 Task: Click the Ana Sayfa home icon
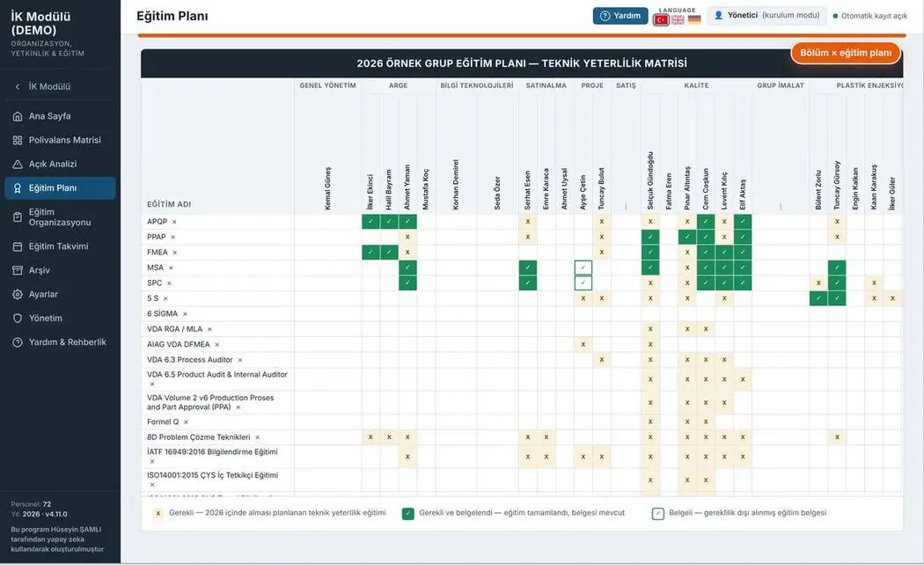[18, 116]
